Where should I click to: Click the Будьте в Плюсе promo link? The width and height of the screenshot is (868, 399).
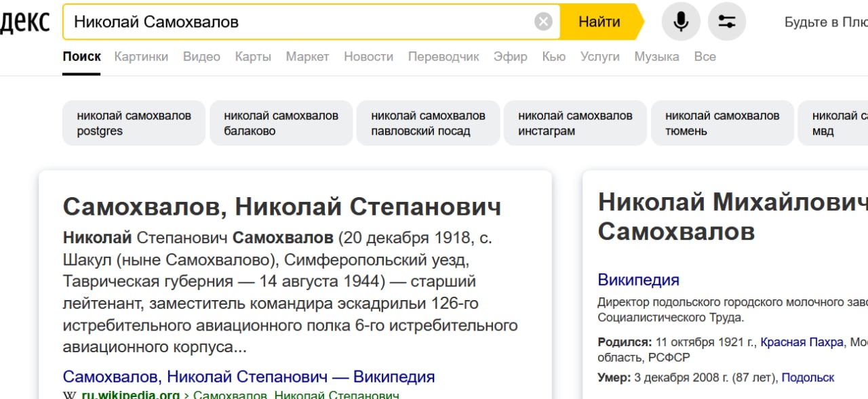[x=826, y=22]
